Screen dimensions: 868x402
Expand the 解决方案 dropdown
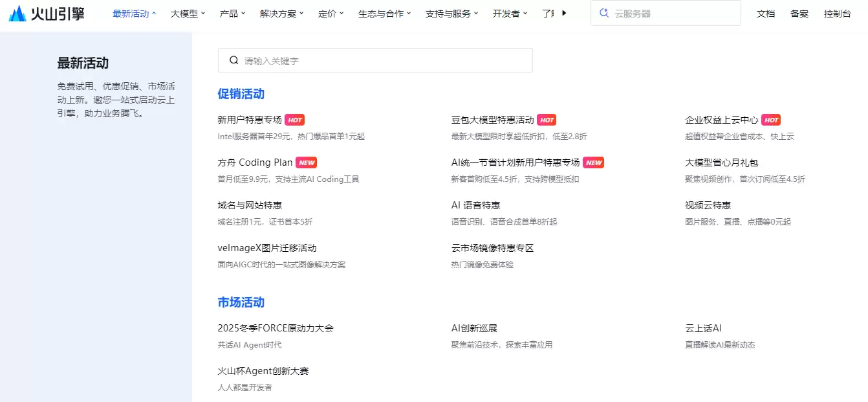click(281, 13)
